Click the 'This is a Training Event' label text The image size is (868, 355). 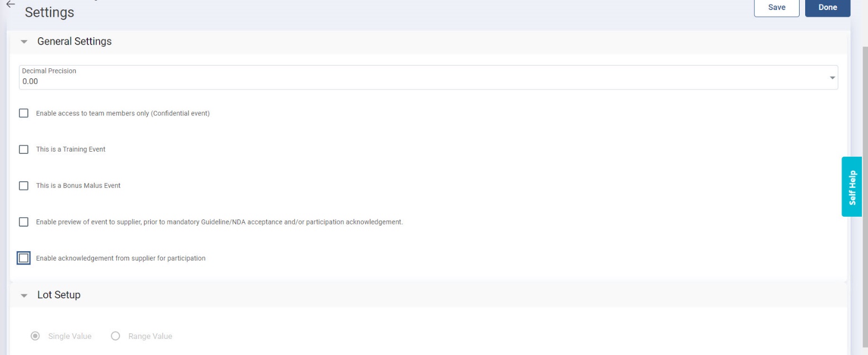[71, 149]
